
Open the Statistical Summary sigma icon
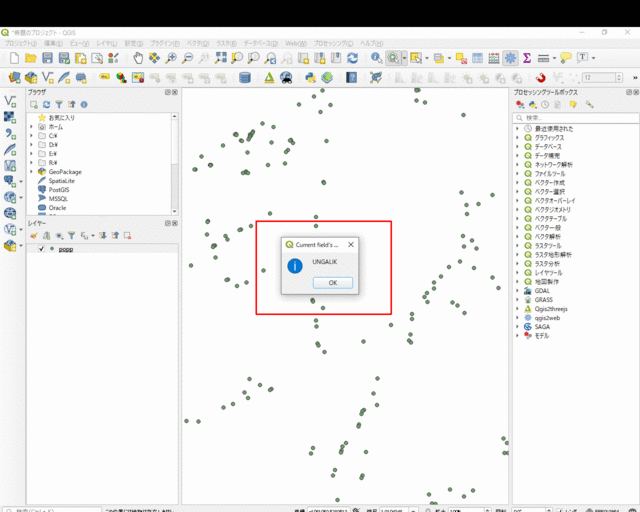527,58
